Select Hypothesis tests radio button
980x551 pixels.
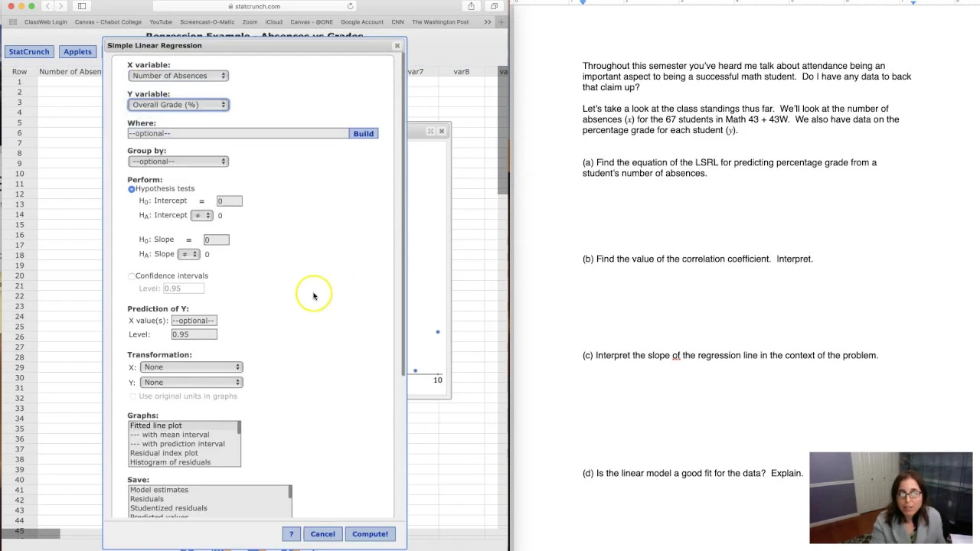coord(132,189)
